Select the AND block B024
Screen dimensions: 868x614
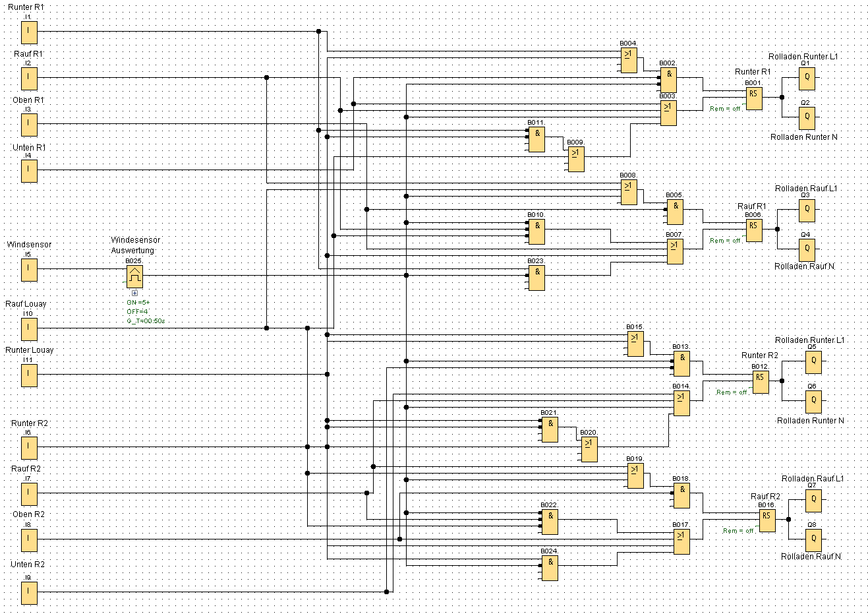tap(550, 567)
